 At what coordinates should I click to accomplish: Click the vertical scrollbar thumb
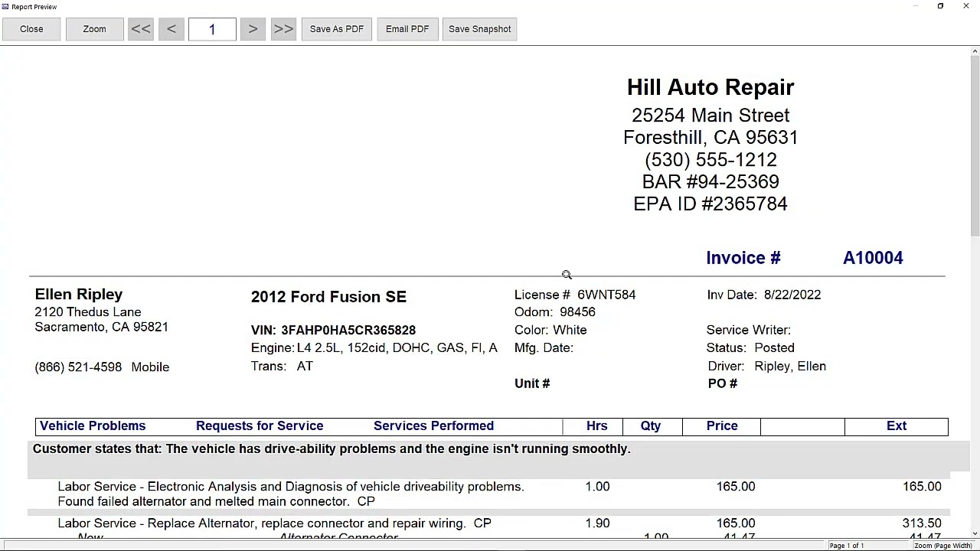coord(975,145)
